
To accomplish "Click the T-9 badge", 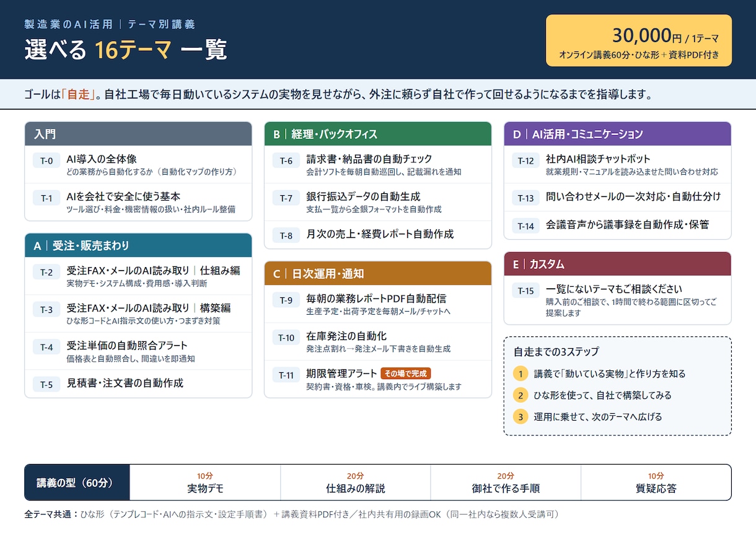I will click(x=286, y=300).
